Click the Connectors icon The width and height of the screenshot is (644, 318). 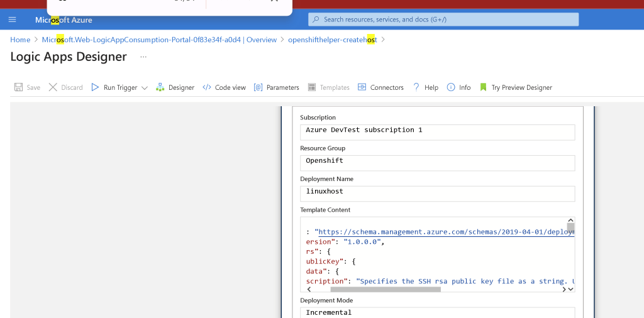[x=362, y=87]
